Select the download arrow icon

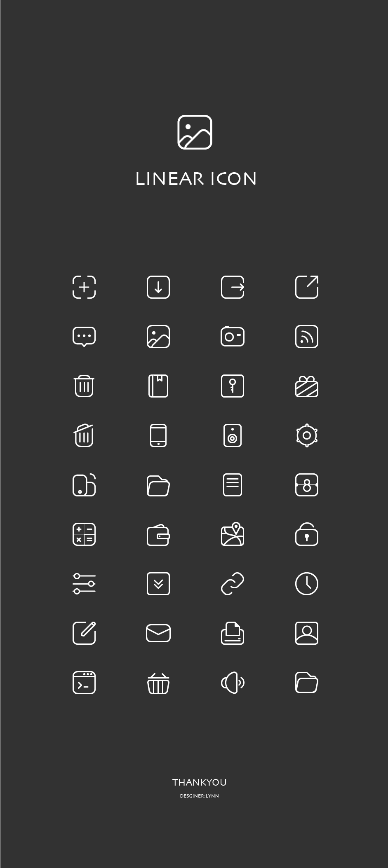(158, 287)
